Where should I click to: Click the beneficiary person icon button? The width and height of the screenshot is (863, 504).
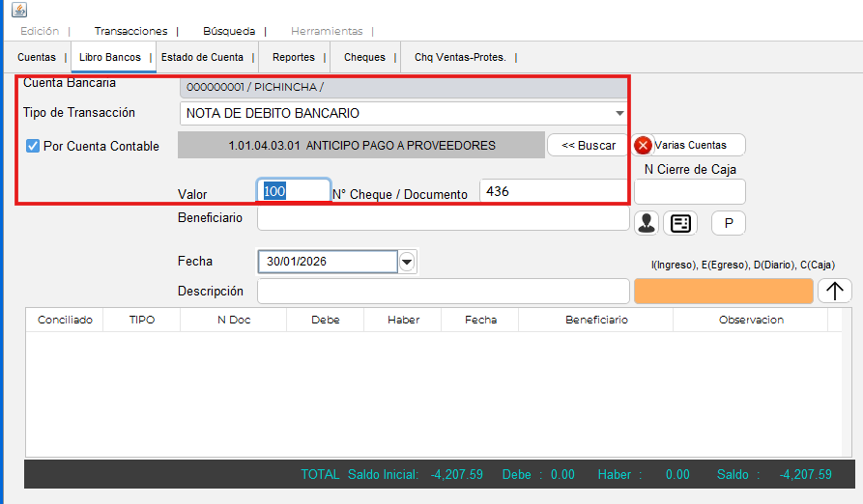(647, 223)
